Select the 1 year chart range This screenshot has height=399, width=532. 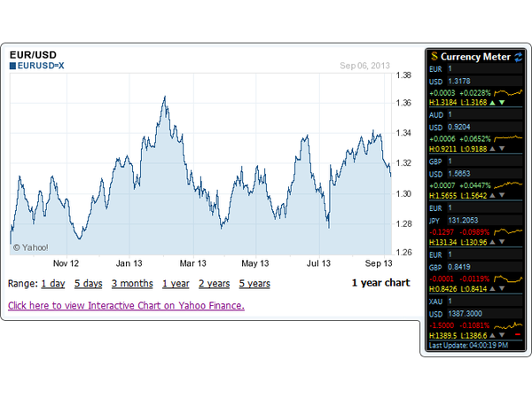tap(176, 284)
